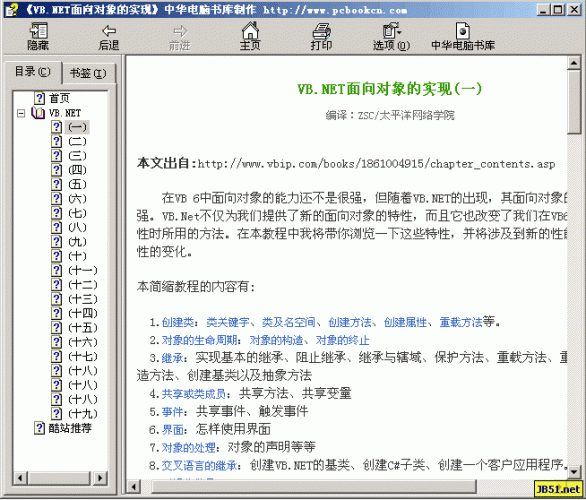Open the 创建类 link
Screen dimensions: 586x500
coord(178,322)
